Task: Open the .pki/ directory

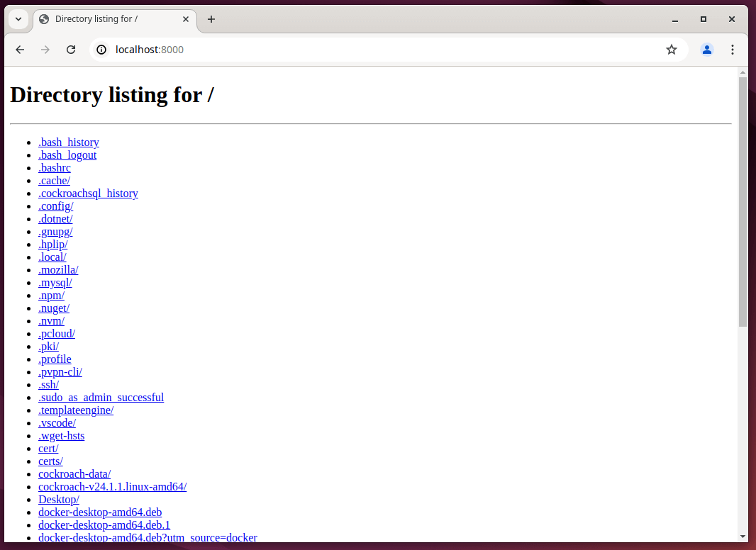Action: (x=49, y=347)
